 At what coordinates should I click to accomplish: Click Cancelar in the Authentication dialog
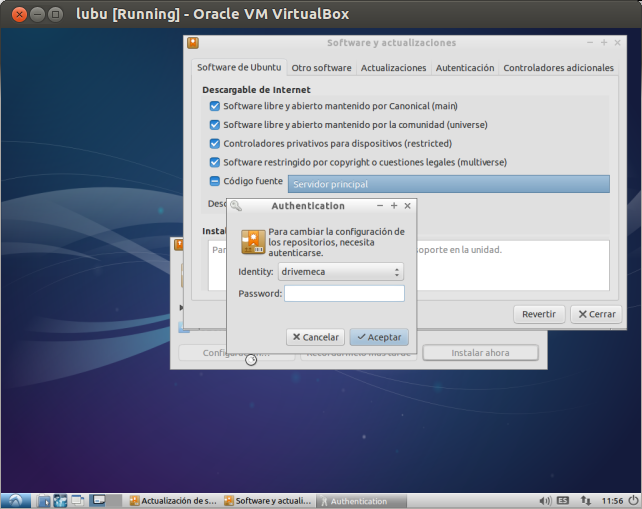(x=315, y=337)
